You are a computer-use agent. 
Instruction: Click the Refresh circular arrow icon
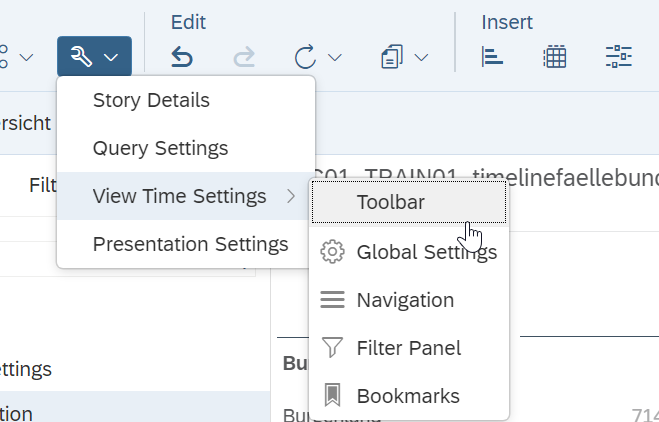(306, 57)
